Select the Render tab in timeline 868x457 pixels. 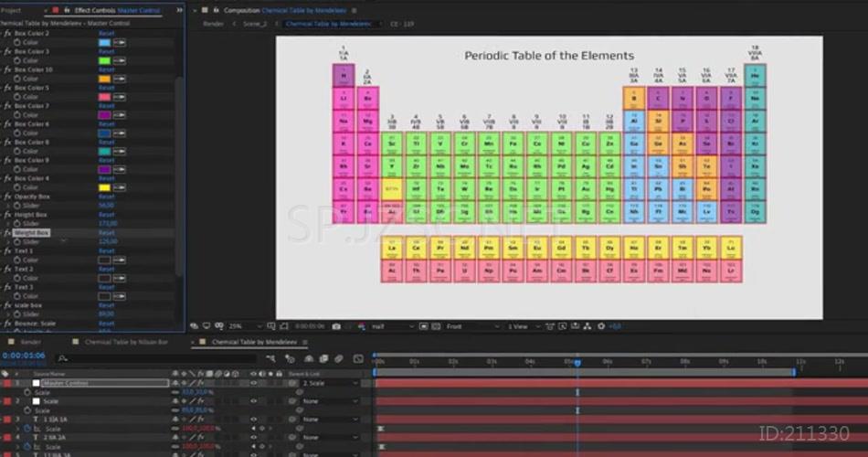pos(31,342)
